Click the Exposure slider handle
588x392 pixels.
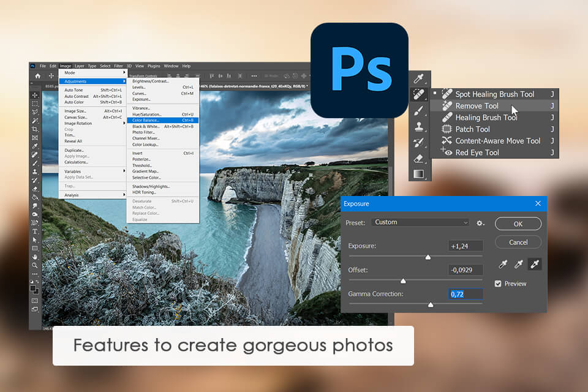428,257
